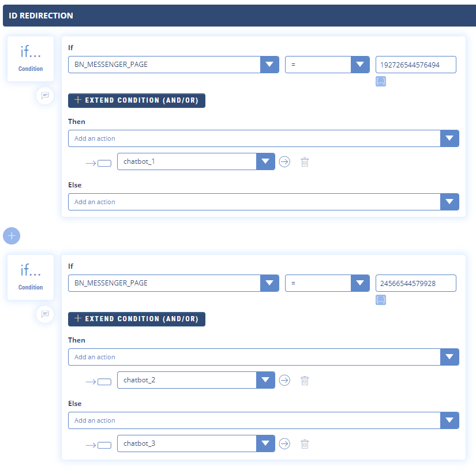Open the equals operator dropdown in second condition
The image size is (476, 470).
[360, 283]
